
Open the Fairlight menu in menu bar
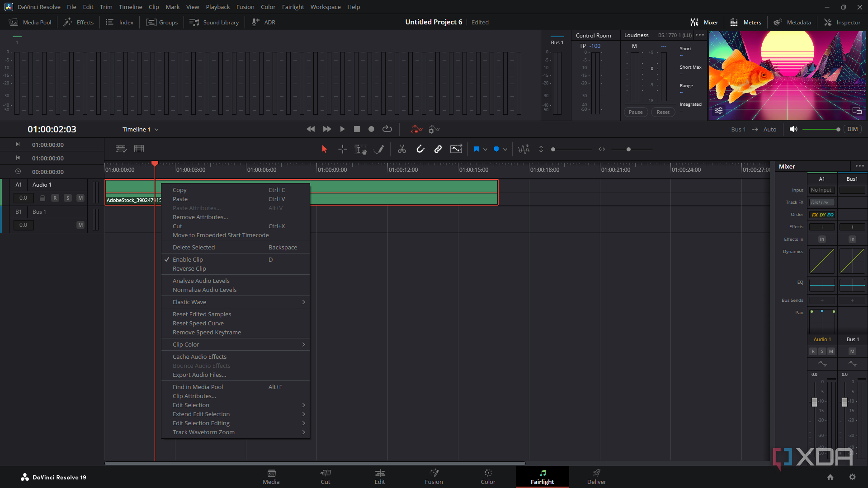tap(293, 7)
